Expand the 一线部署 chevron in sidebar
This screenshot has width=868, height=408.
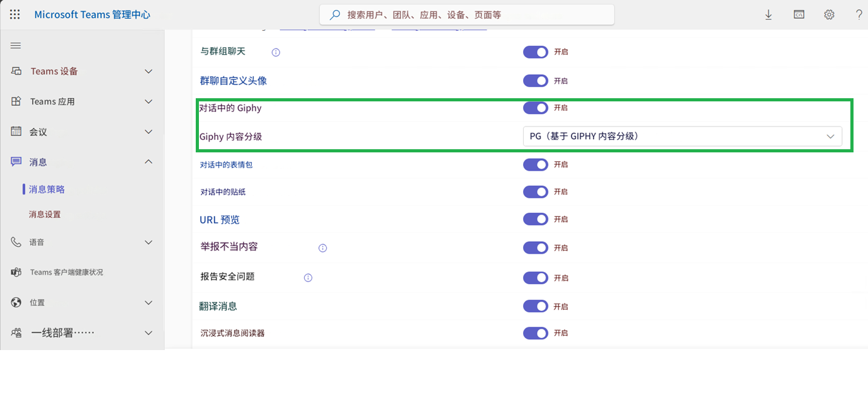coord(149,332)
